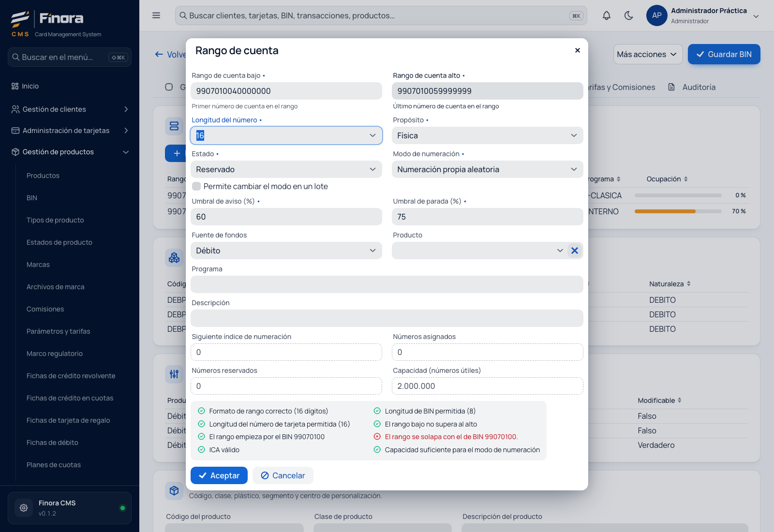Screen dimensions: 774x532
Task: Enable Permite cambiar el modo en un lote
Action: [x=196, y=186]
